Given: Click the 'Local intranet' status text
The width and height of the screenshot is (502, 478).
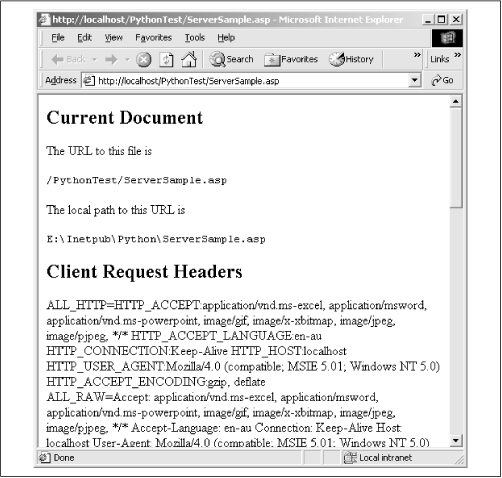Looking at the screenshot, I should point(385,458).
